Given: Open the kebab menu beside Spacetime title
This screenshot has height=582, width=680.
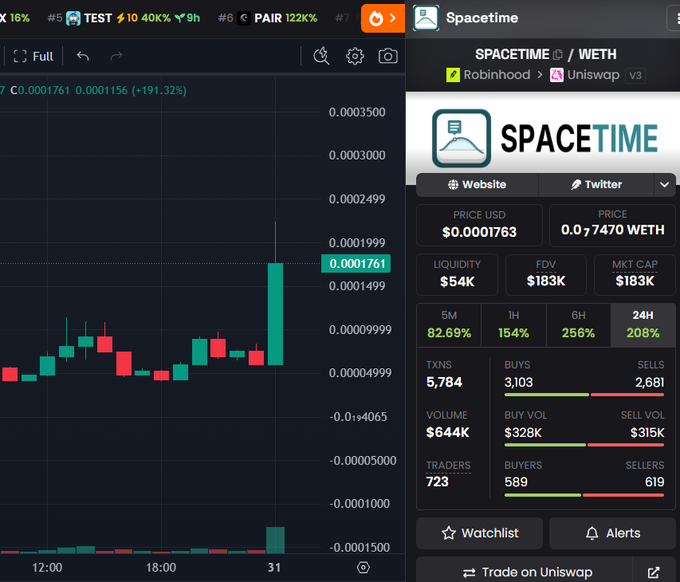Looking at the screenshot, I should tap(674, 18).
